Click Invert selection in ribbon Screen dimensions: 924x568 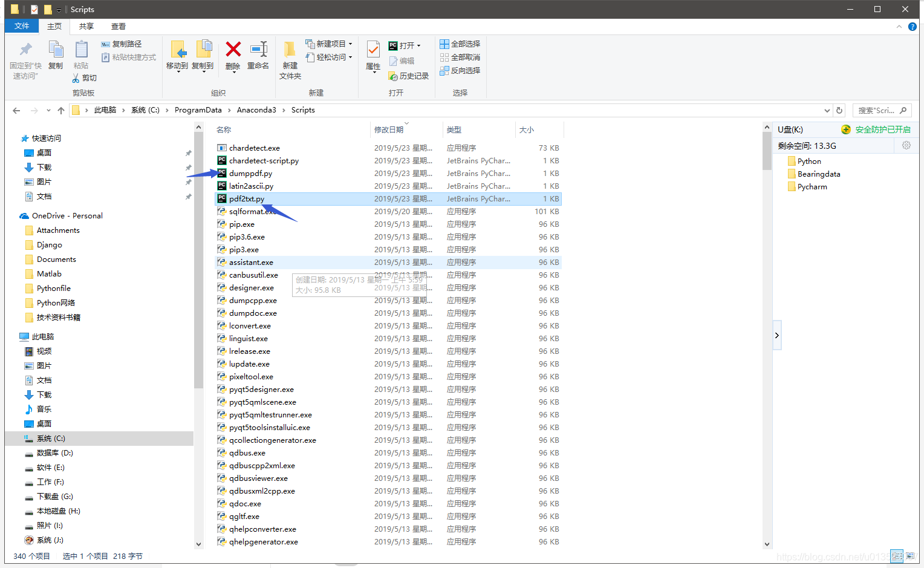click(x=460, y=71)
